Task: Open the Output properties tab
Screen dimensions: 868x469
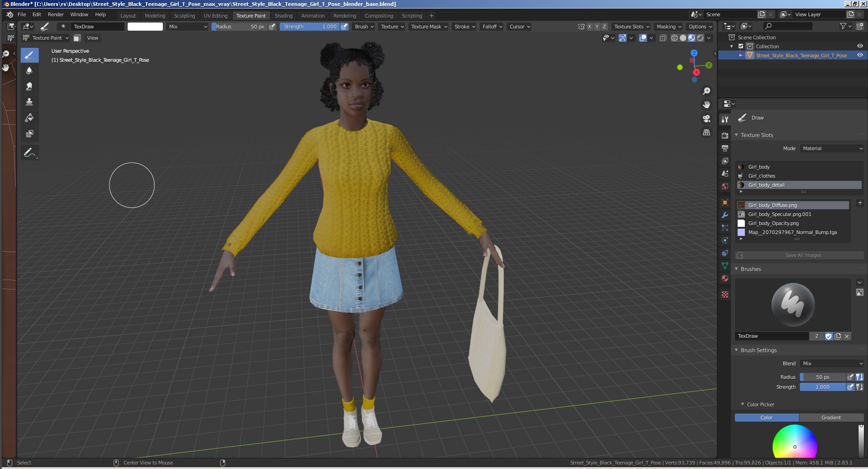Action: [x=725, y=148]
